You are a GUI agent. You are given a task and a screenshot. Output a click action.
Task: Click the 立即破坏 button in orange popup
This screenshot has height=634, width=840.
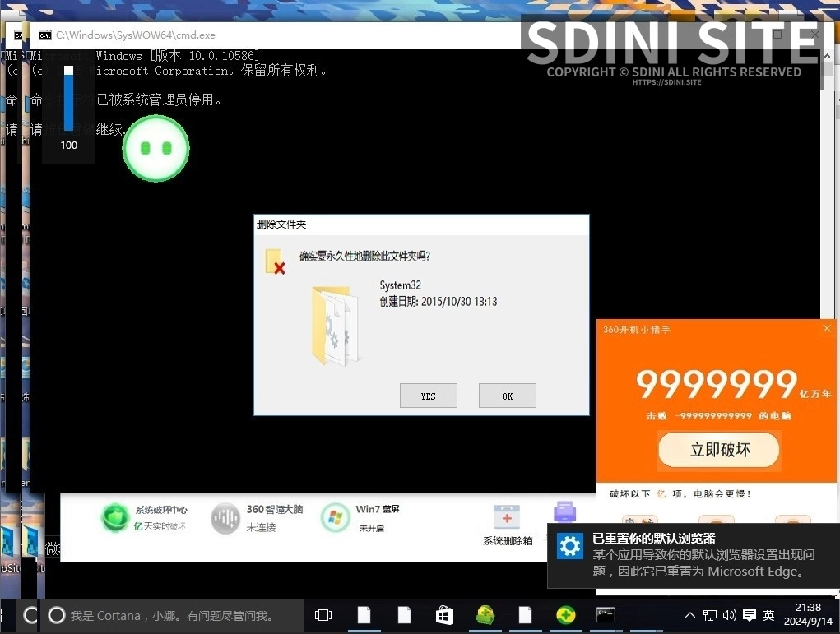coord(719,449)
